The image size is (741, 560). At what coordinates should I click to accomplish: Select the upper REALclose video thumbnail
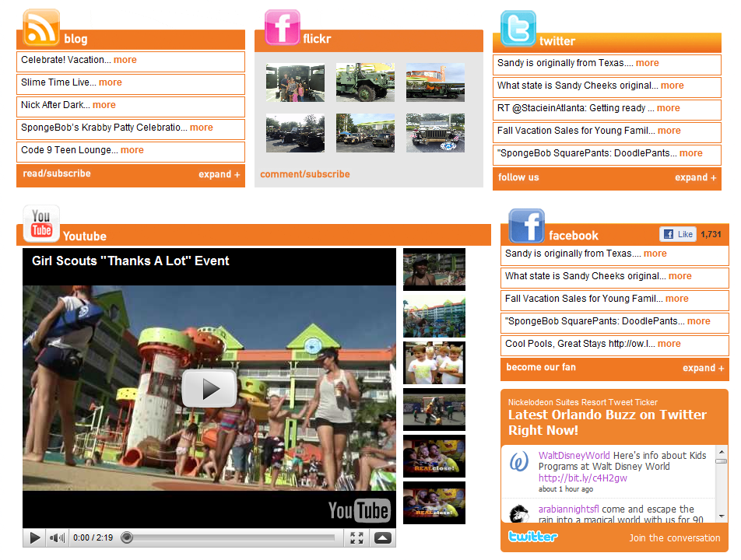[x=434, y=456]
